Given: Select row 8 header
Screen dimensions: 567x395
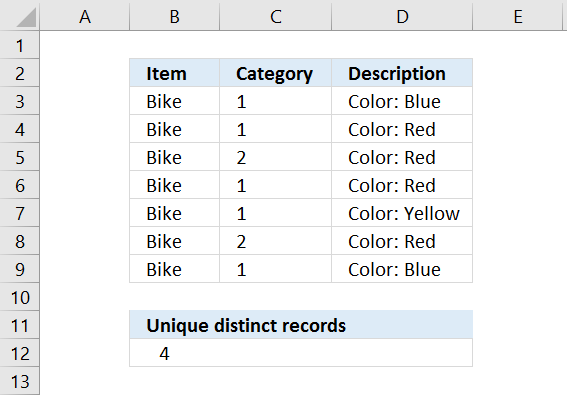Looking at the screenshot, I should pos(20,241).
